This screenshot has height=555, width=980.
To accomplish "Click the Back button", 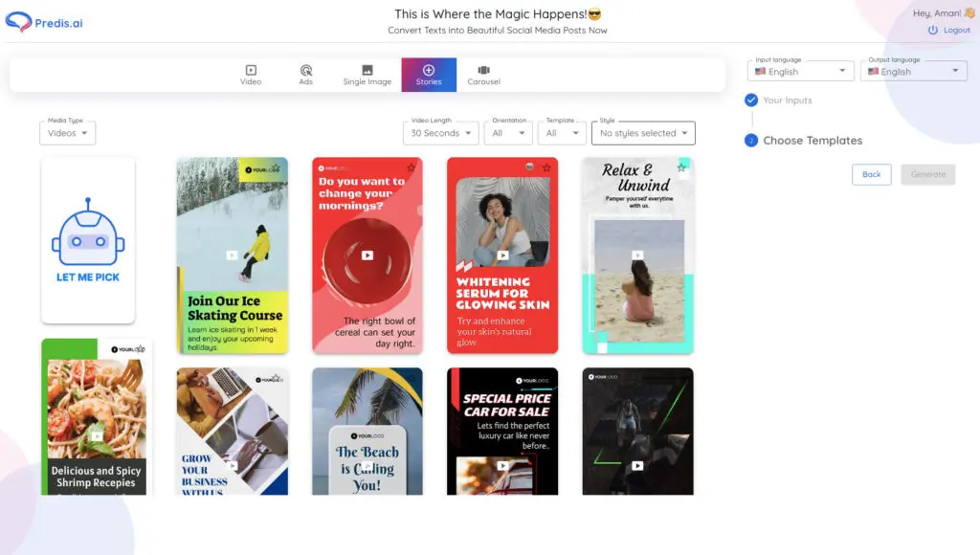I will [x=871, y=174].
